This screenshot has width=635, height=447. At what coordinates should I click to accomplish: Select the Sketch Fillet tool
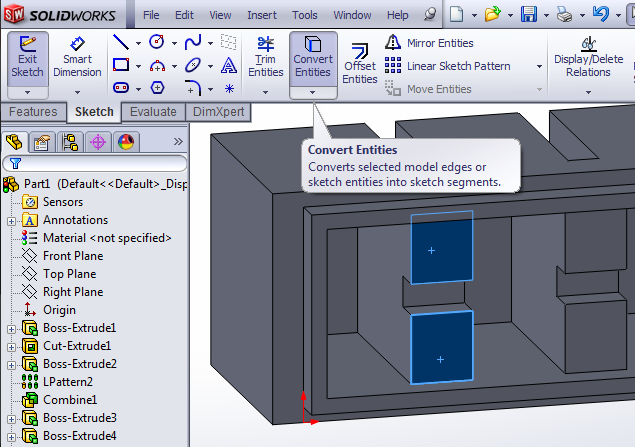pyautogui.click(x=193, y=88)
